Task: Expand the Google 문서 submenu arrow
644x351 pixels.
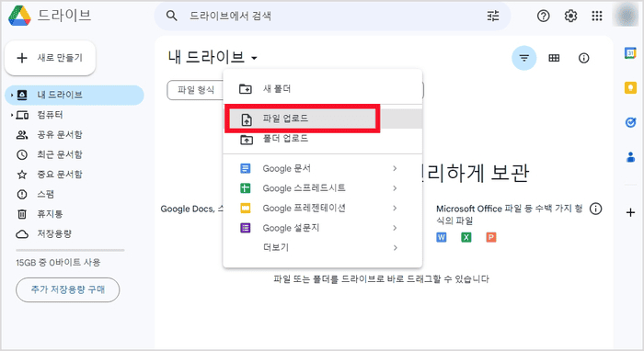Action: (395, 168)
